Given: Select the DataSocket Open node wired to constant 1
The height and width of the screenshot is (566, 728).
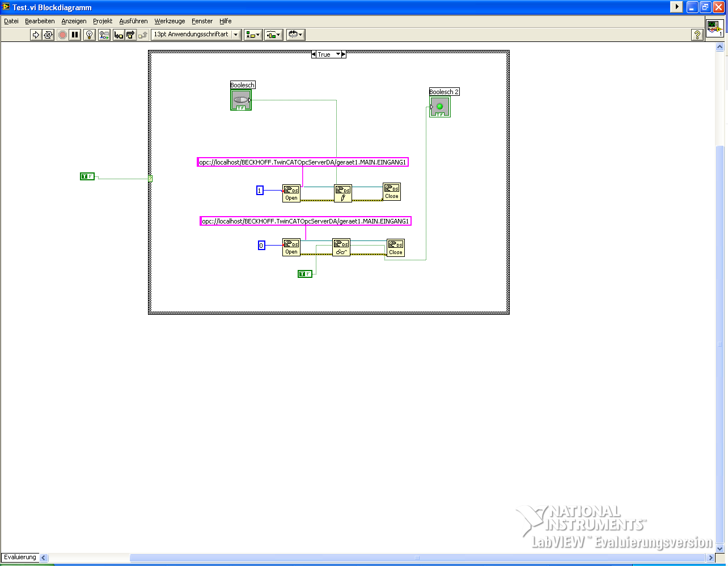Looking at the screenshot, I should pos(291,193).
